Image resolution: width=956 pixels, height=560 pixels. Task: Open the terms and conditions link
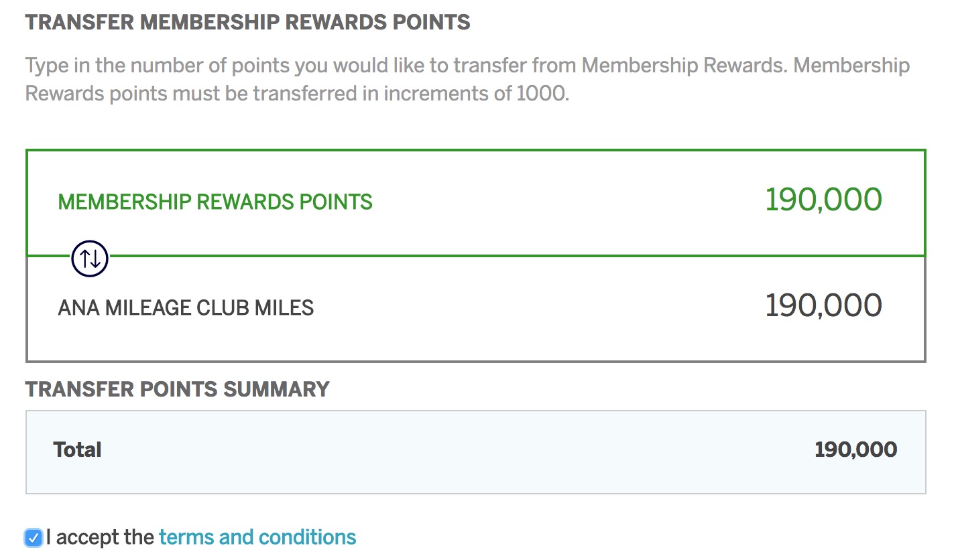(x=257, y=537)
